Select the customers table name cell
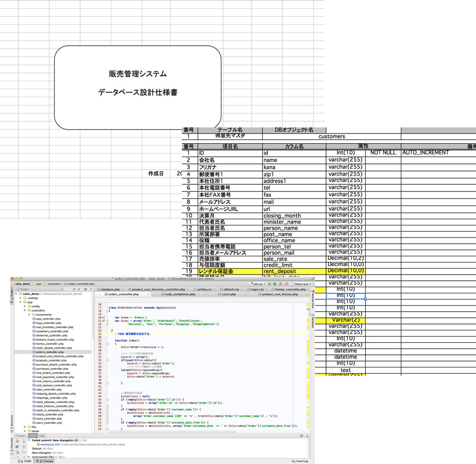The width and height of the screenshot is (476, 464). [x=331, y=136]
